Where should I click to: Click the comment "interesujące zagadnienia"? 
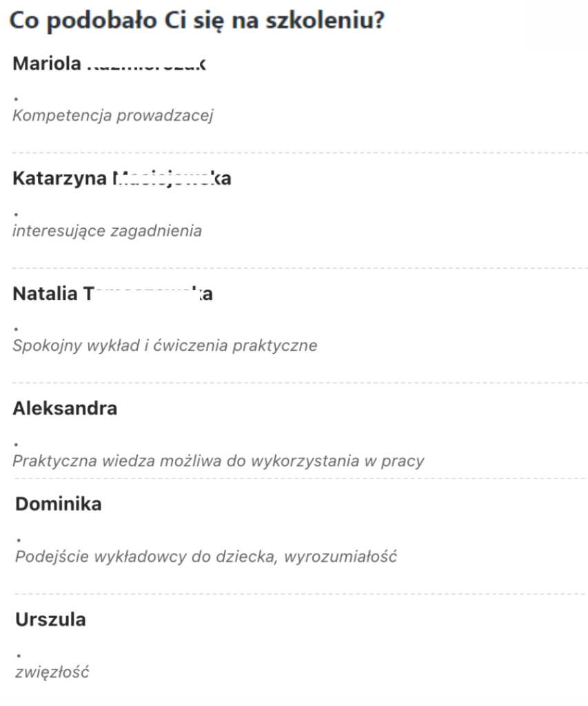coord(108,231)
